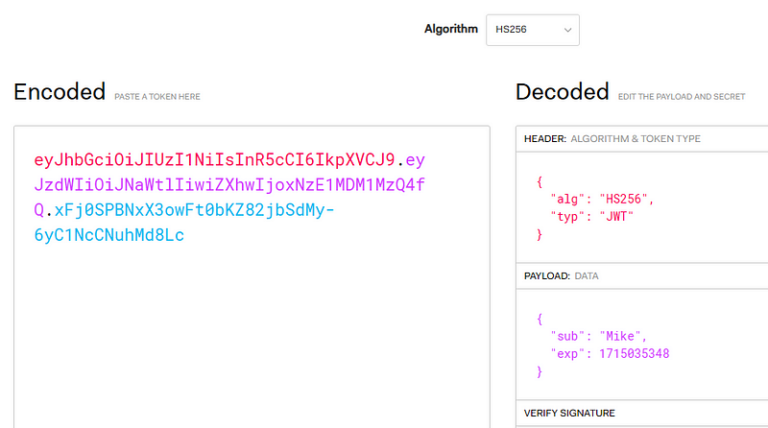Open the Algorithm HS256 dropdown
Image resolution: width=768 pixels, height=428 pixels.
532,30
